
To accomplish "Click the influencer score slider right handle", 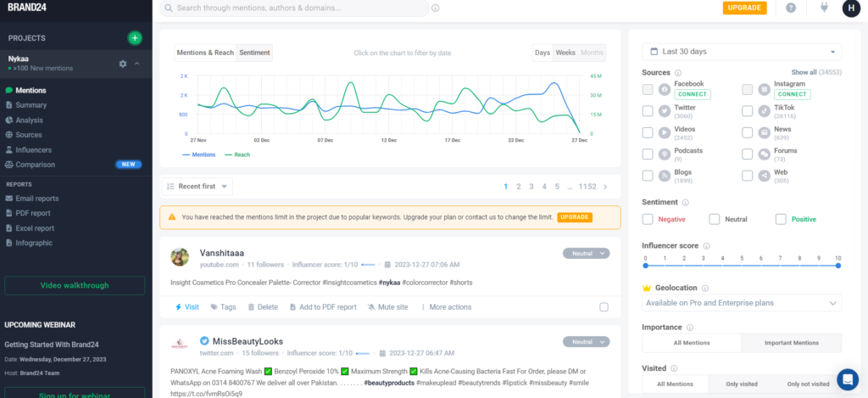I will (x=838, y=266).
